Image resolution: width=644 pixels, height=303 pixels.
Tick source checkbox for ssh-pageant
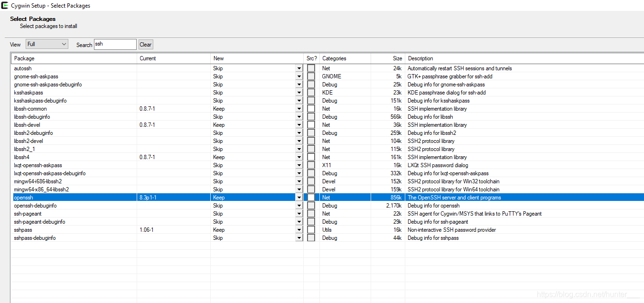(311, 214)
